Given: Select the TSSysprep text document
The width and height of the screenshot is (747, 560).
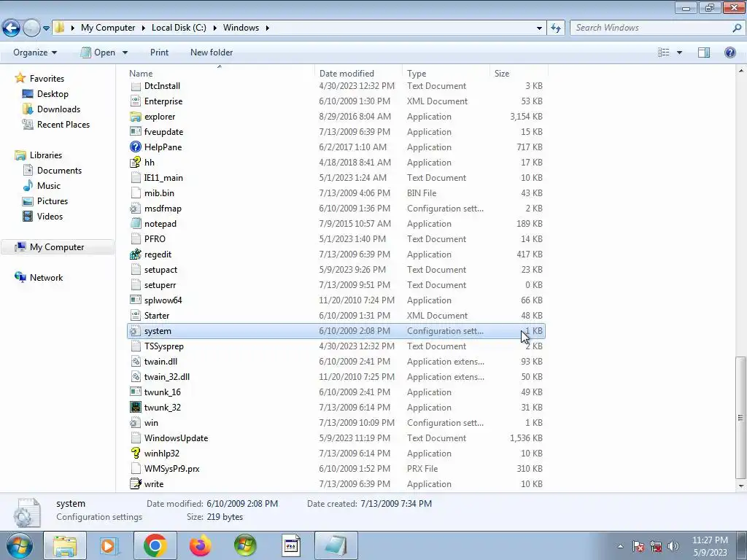Looking at the screenshot, I should click(164, 346).
